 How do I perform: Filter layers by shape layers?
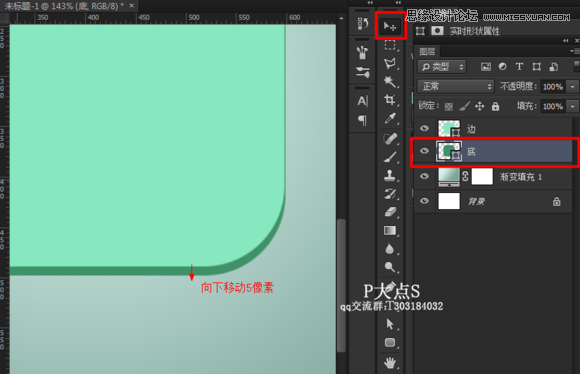(536, 67)
